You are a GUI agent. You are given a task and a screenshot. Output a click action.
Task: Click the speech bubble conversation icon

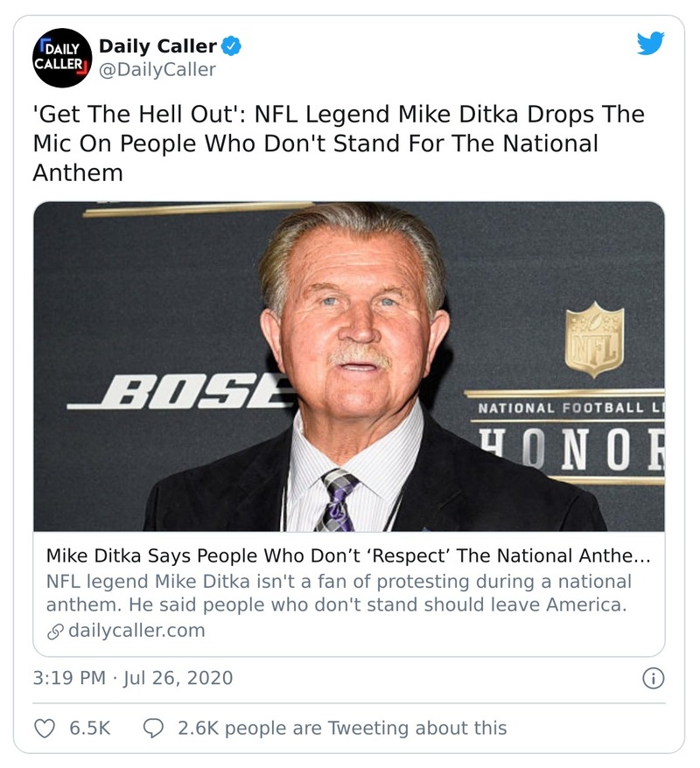coord(153,727)
